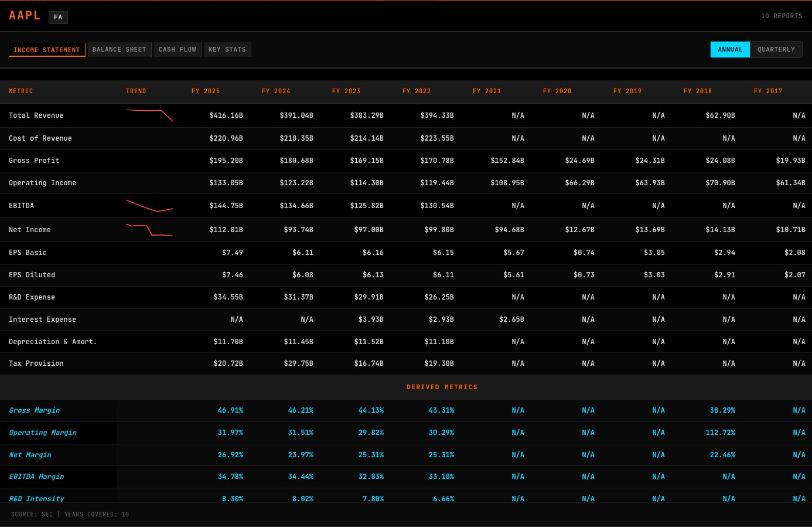The height and width of the screenshot is (527, 812).
Task: Select the Tax Provision row label
Action: coord(36,363)
